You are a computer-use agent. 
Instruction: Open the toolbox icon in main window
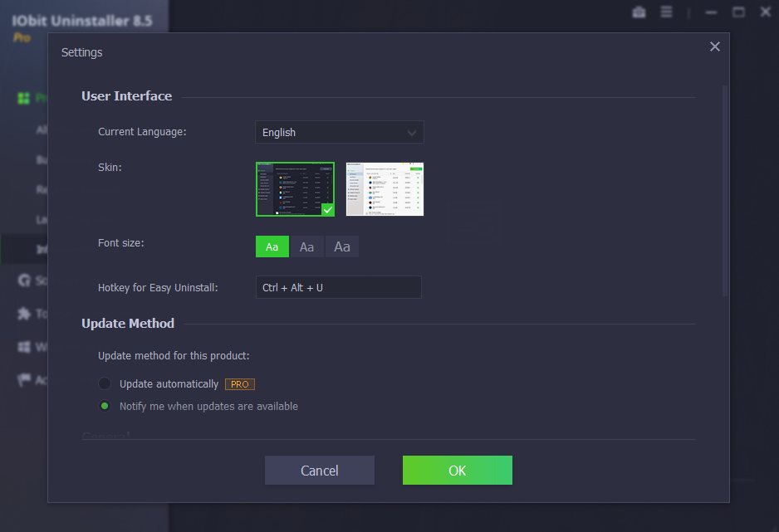[x=639, y=12]
